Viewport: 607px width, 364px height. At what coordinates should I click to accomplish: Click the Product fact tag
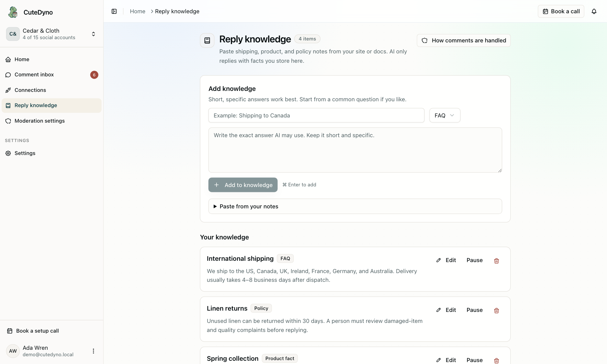(x=280, y=358)
